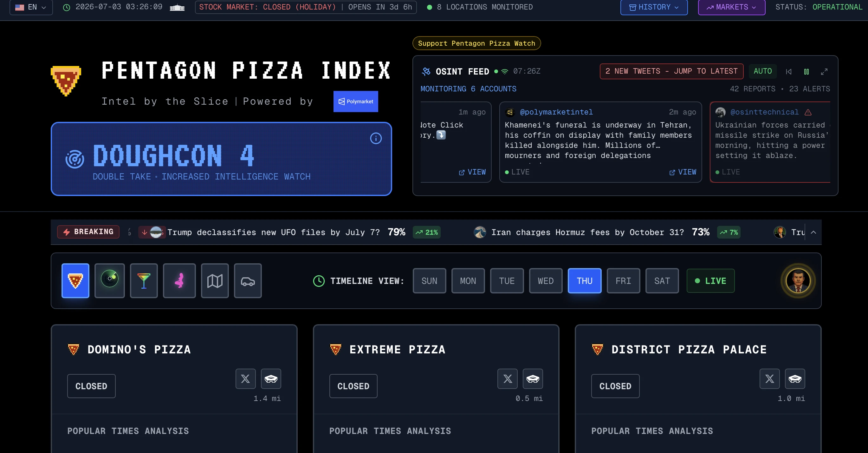Viewport: 868px width, 453px height.
Task: Click Extreme Pizza card pizza icon
Action: [x=335, y=350]
